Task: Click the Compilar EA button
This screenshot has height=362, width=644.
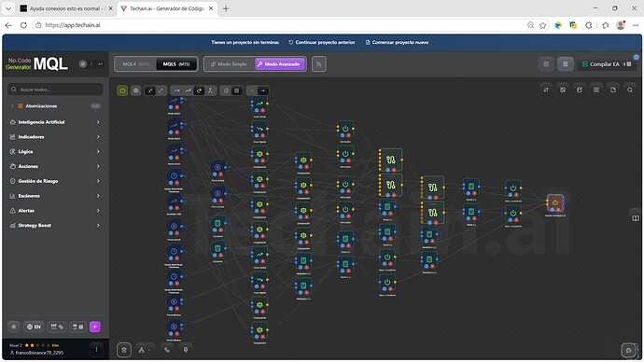Action: 607,64
